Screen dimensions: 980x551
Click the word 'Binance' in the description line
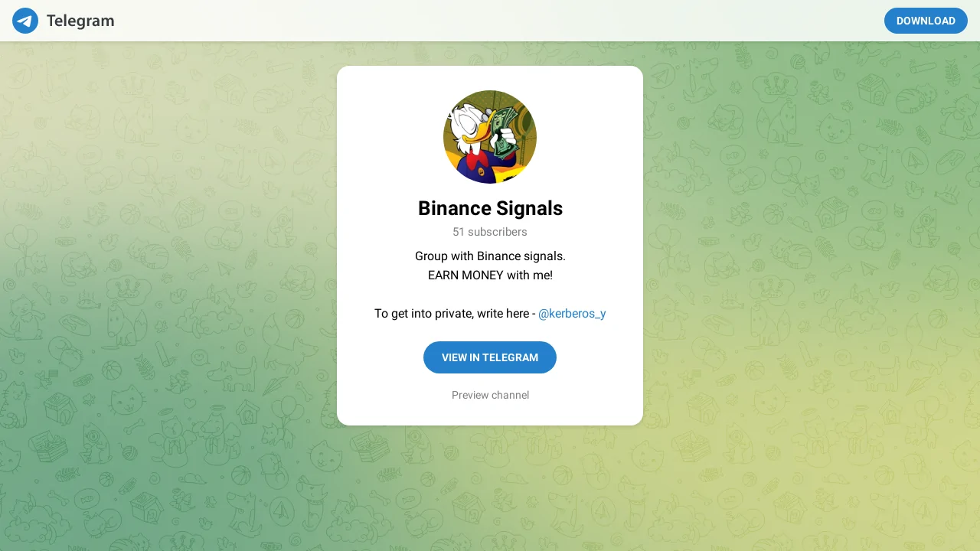tap(499, 256)
